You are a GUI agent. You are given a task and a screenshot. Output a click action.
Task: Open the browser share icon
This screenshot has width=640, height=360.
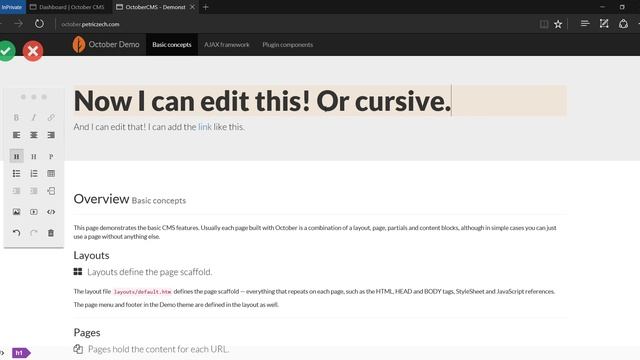[x=623, y=24]
